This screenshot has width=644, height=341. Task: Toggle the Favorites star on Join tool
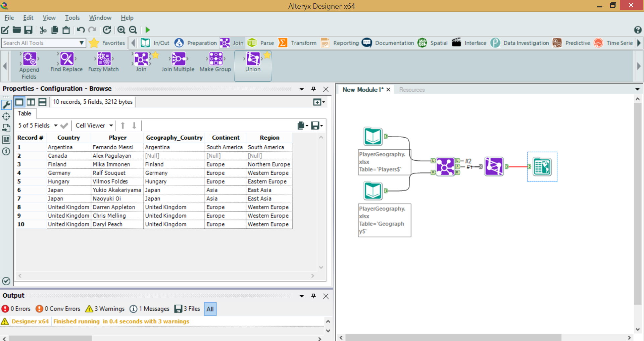click(x=155, y=55)
